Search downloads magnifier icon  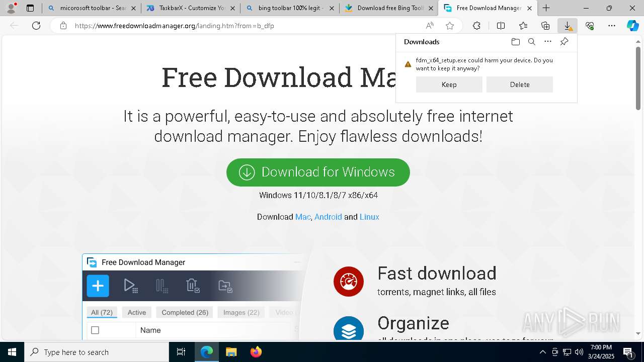point(531,42)
